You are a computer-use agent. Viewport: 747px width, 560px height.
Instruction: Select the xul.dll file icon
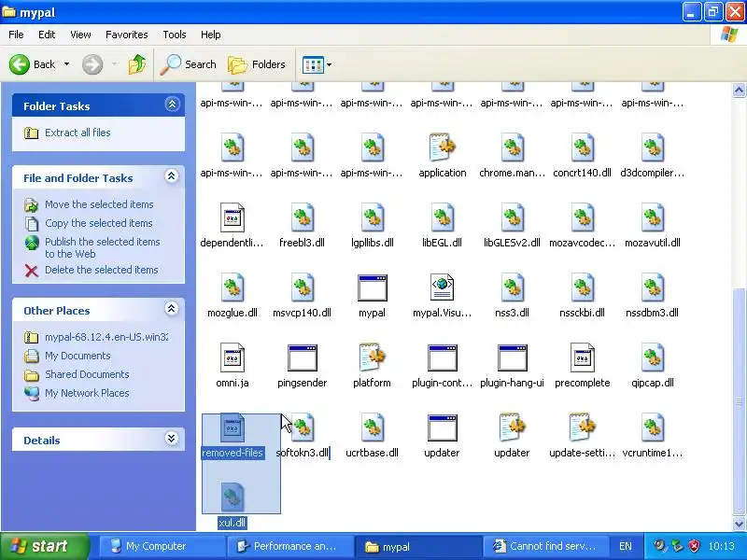232,497
